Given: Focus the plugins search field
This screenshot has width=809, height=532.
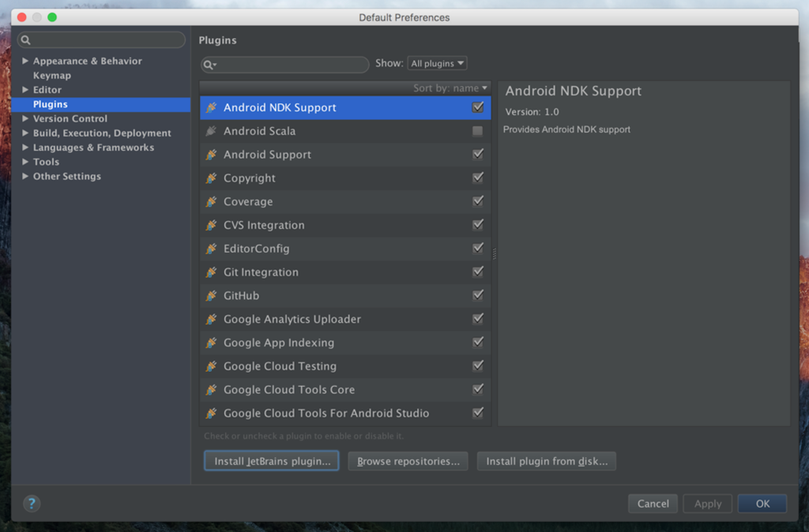Looking at the screenshot, I should 284,65.
